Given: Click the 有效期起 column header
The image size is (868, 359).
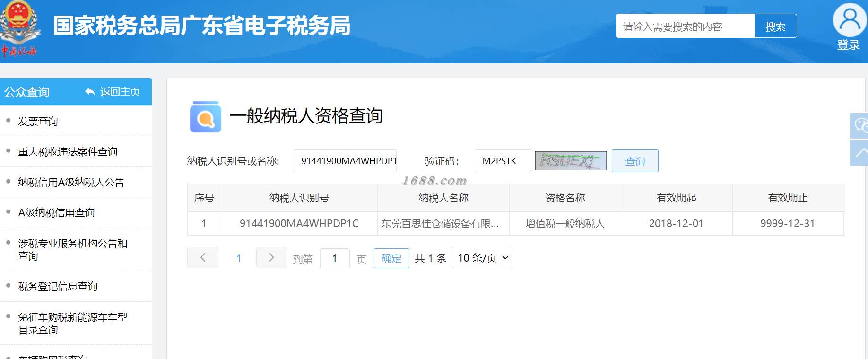Looking at the screenshot, I should tap(677, 198).
